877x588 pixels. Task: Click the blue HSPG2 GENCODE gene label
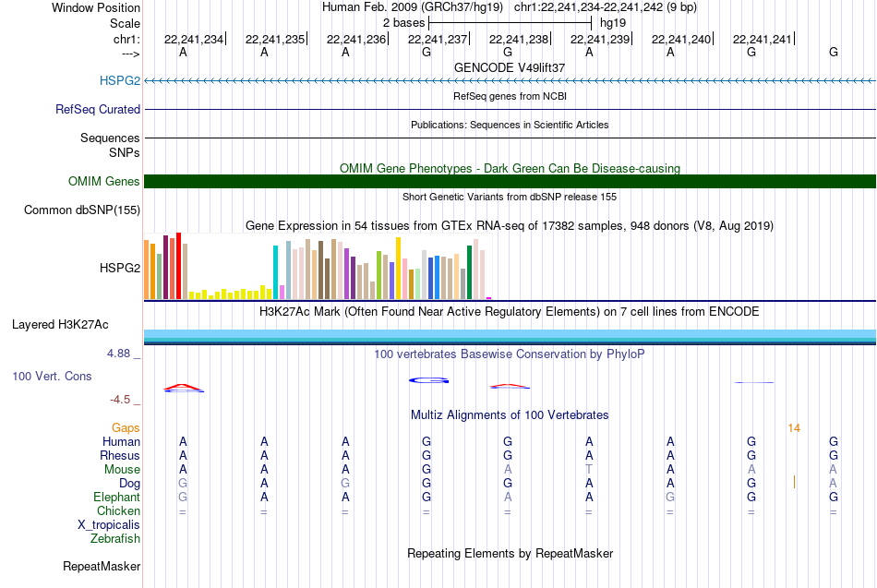(x=120, y=80)
